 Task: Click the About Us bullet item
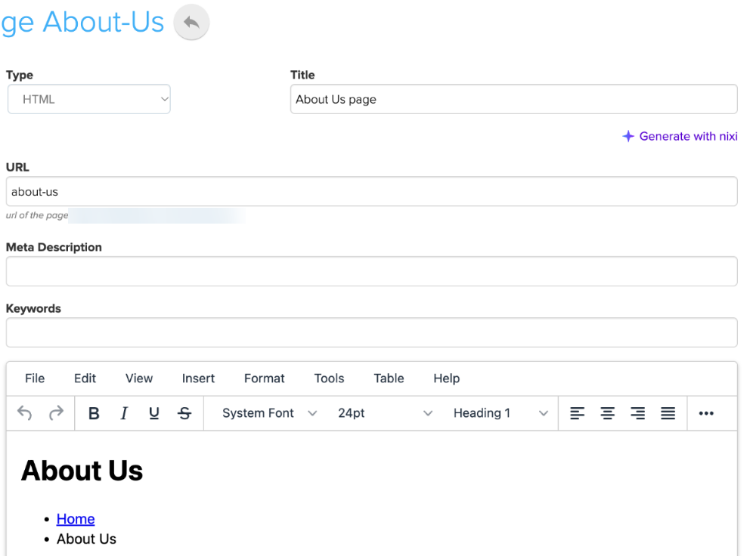click(x=86, y=539)
